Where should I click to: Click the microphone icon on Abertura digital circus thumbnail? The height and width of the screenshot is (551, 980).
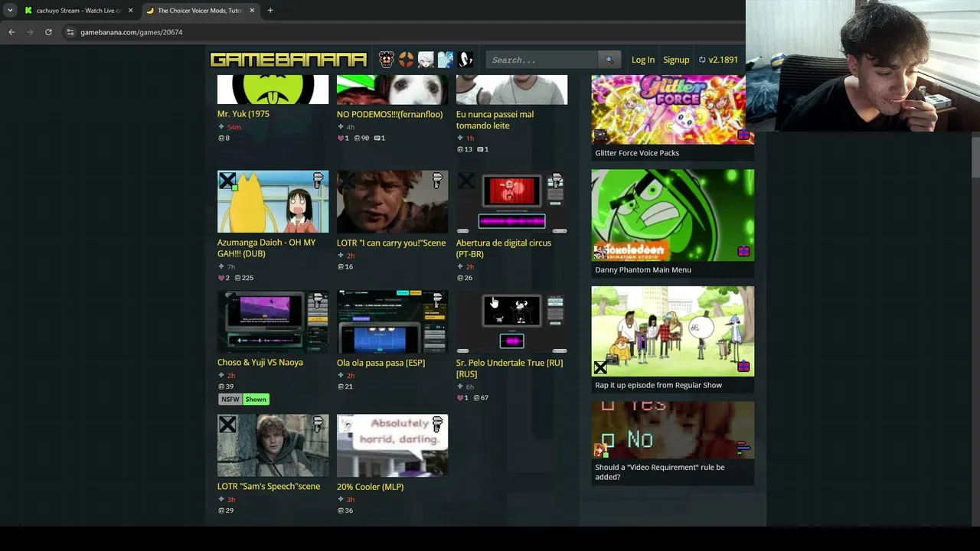tap(557, 181)
